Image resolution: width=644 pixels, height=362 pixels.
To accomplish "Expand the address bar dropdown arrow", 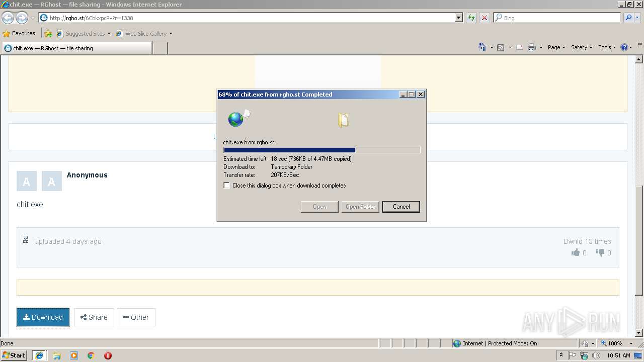I will click(459, 18).
